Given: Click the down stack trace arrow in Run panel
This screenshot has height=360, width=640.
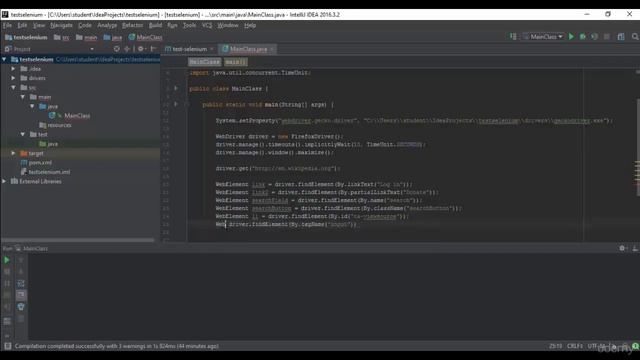Looking at the screenshot, I should [x=21, y=271].
